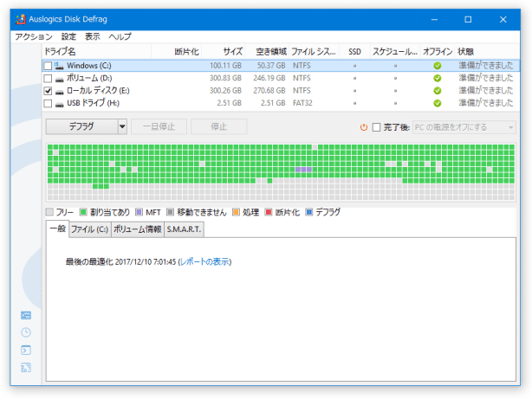
Task: Click the フリー legend color swatch
Action: (x=49, y=212)
